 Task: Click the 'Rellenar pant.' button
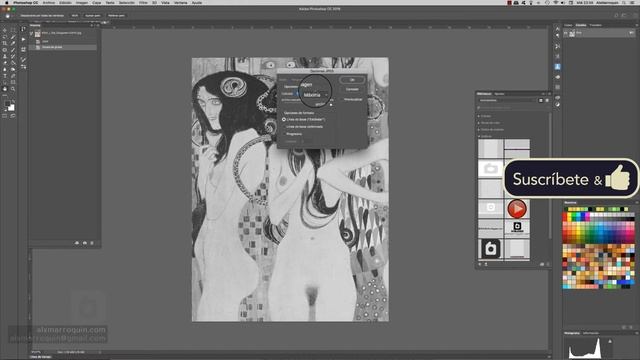(116, 16)
